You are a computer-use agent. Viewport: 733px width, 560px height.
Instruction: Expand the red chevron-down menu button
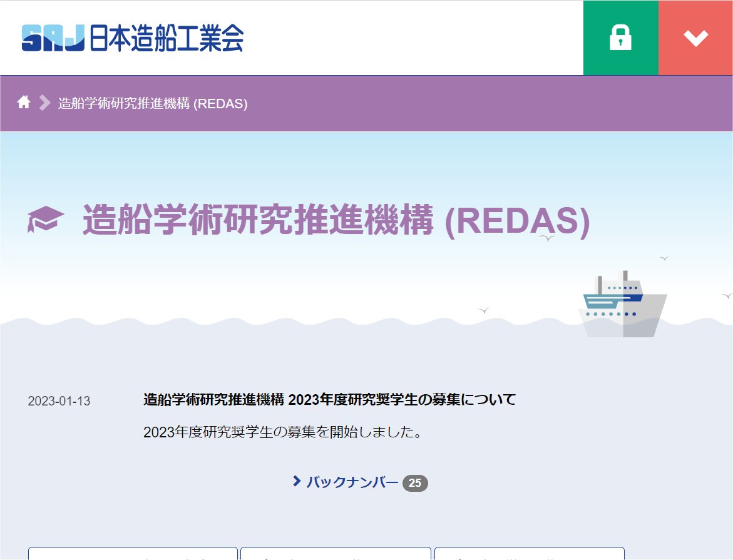click(695, 38)
